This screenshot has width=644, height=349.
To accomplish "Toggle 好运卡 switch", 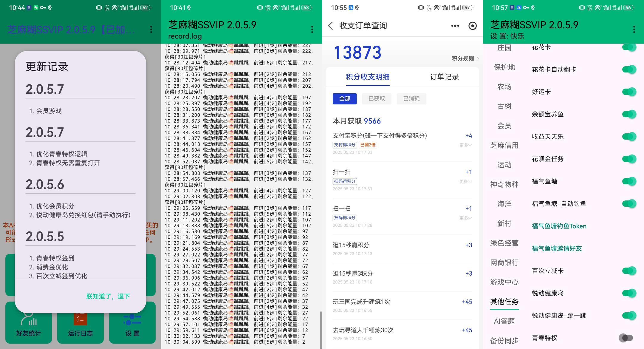I will tap(629, 92).
